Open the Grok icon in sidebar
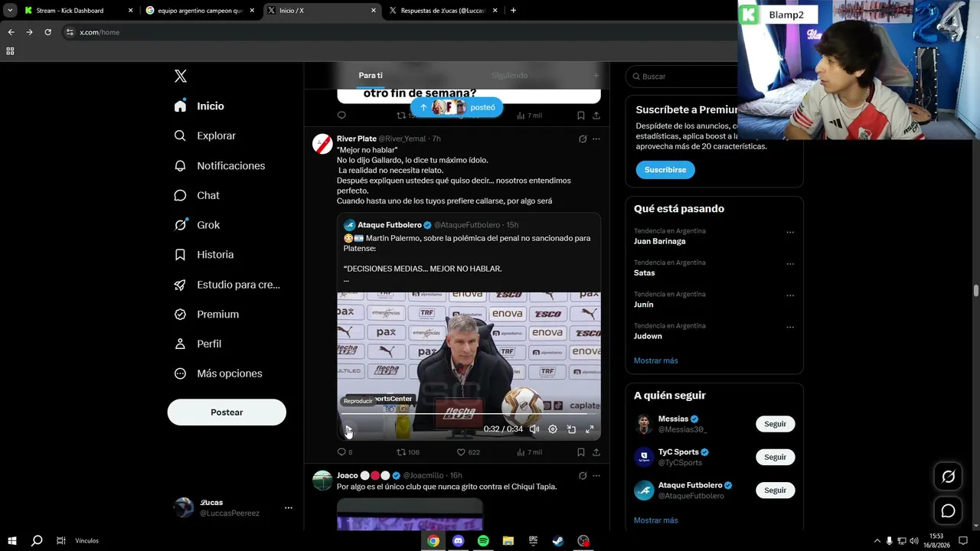Viewport: 980px width, 551px height. [180, 225]
